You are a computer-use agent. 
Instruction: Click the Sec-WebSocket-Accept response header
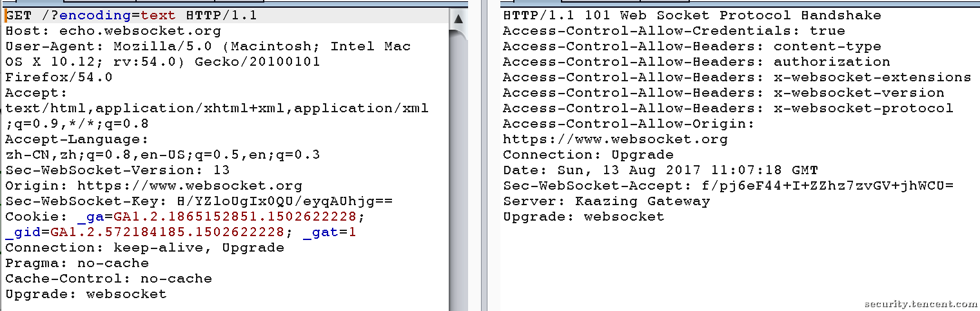(x=728, y=186)
